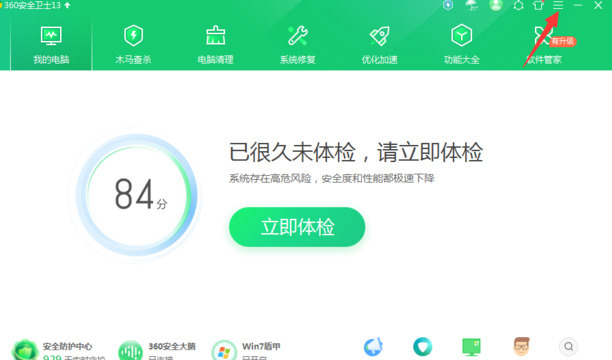Select the 优化加速 tab
This screenshot has height=360, width=612.
tap(379, 45)
